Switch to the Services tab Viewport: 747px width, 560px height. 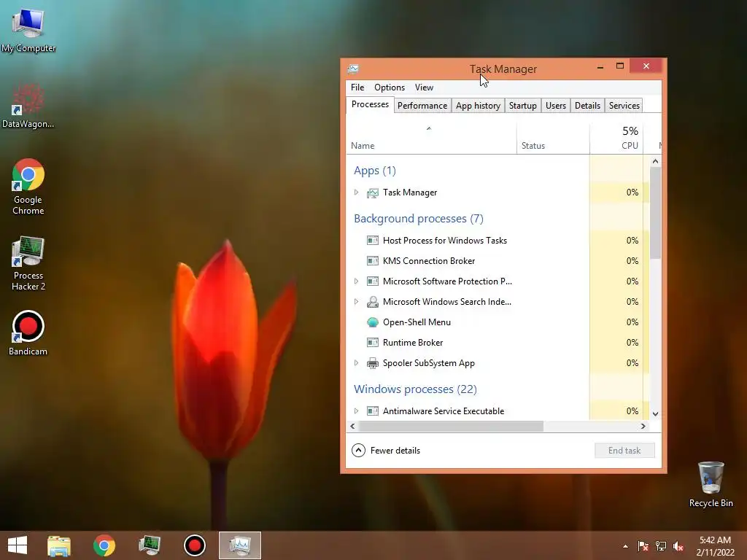pos(624,106)
